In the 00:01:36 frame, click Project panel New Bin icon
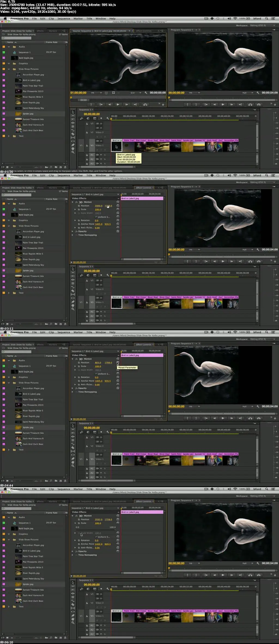 [x=56, y=167]
